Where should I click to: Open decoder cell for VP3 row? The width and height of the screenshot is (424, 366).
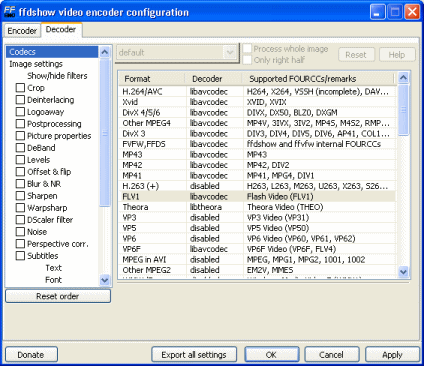pyautogui.click(x=215, y=218)
